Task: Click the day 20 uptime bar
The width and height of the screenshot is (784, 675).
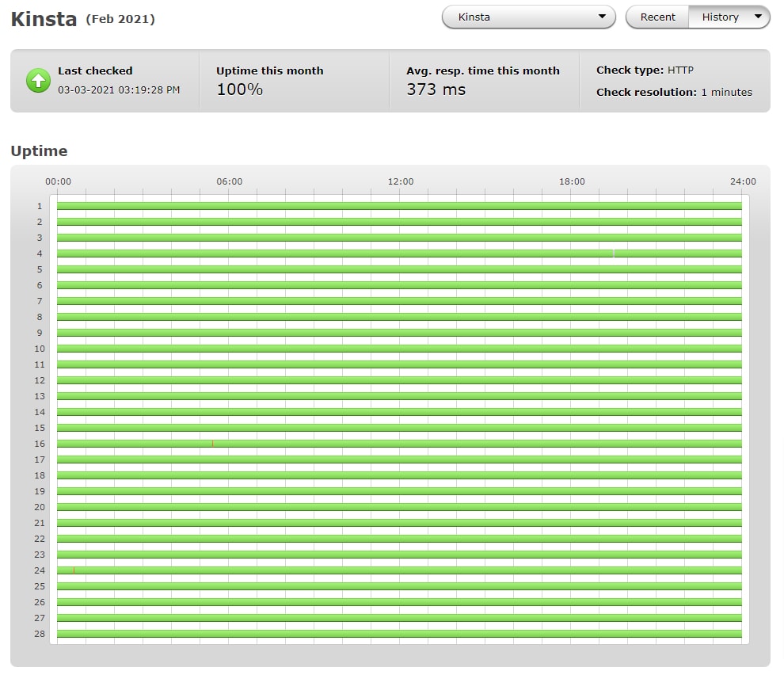Action: [x=399, y=507]
